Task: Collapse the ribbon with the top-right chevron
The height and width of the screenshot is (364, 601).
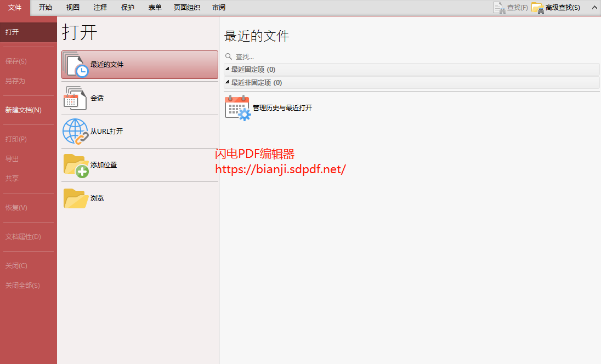Action: coord(594,7)
